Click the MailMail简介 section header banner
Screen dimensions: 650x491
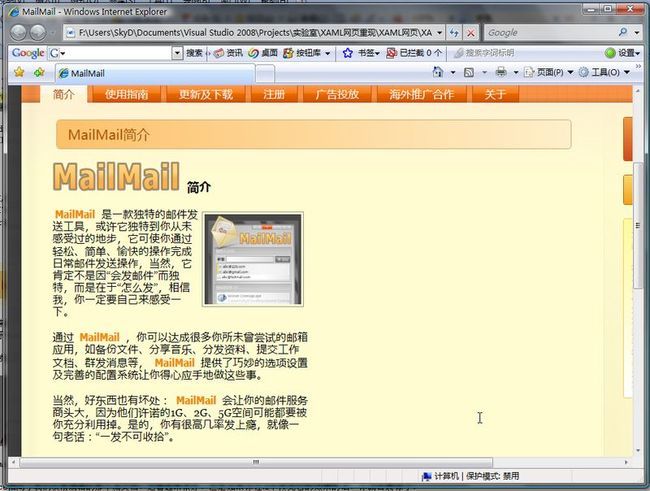pyautogui.click(x=314, y=134)
